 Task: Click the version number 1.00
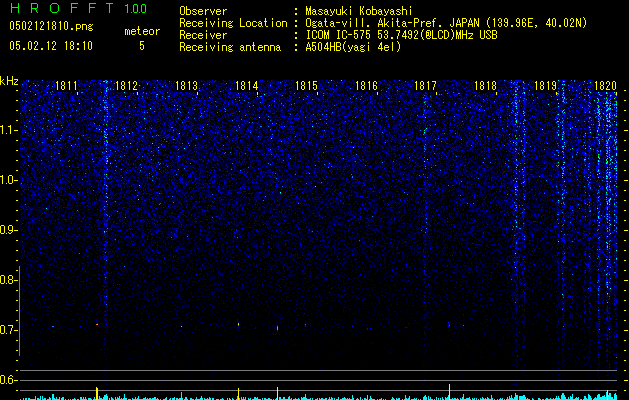click(135, 8)
